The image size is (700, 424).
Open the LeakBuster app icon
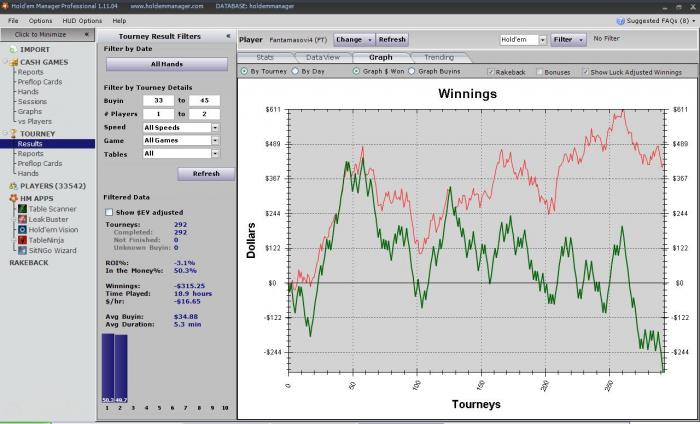point(22,219)
